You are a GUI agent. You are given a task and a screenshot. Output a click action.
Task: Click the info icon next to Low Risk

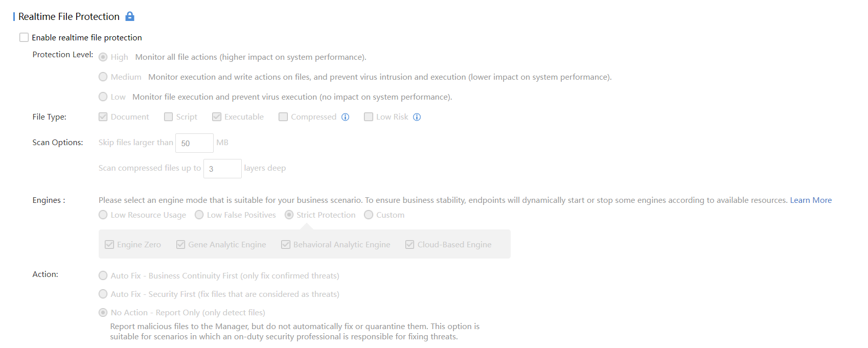417,117
